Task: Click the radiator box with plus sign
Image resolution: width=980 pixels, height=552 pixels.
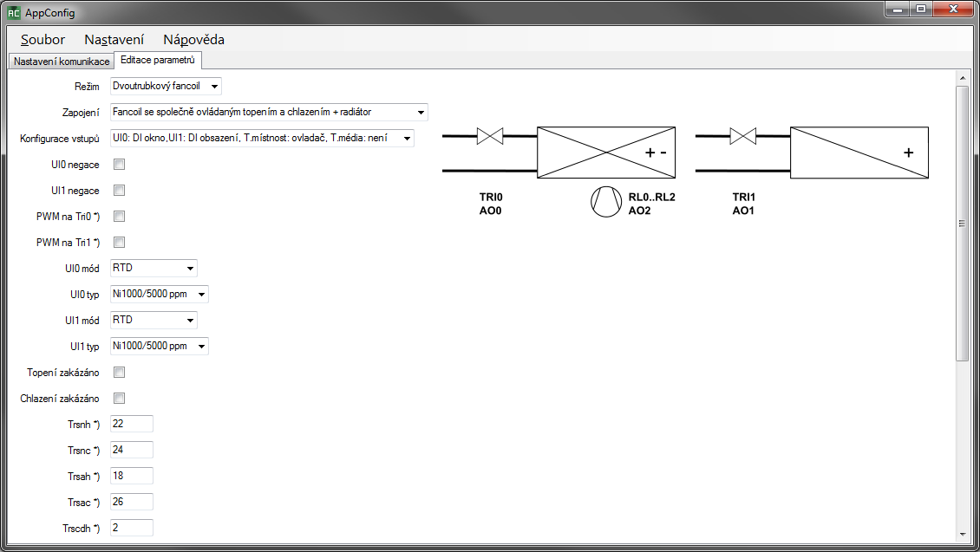Action: pos(859,153)
